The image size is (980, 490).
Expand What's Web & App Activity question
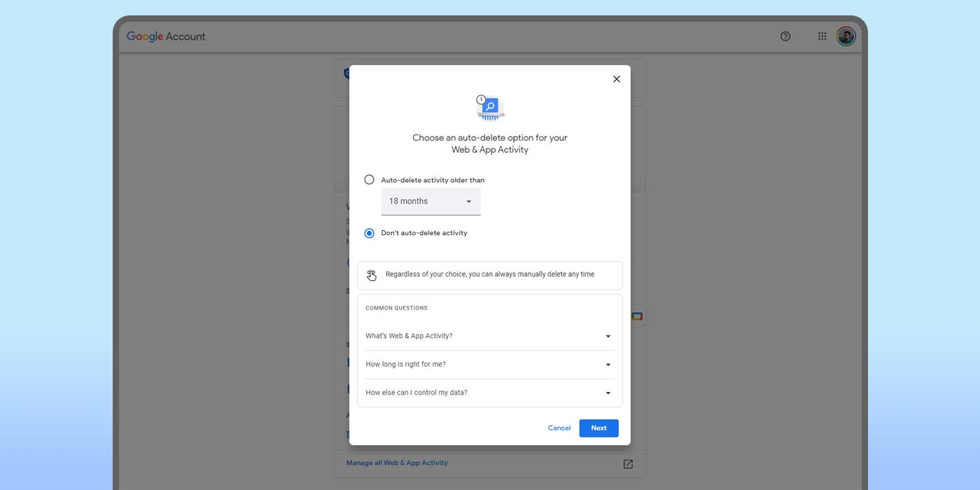click(489, 336)
